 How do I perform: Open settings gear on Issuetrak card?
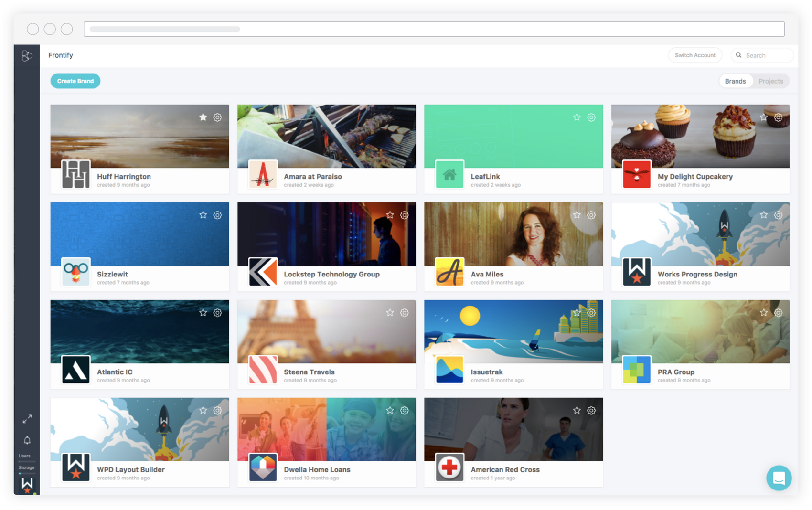tap(591, 313)
